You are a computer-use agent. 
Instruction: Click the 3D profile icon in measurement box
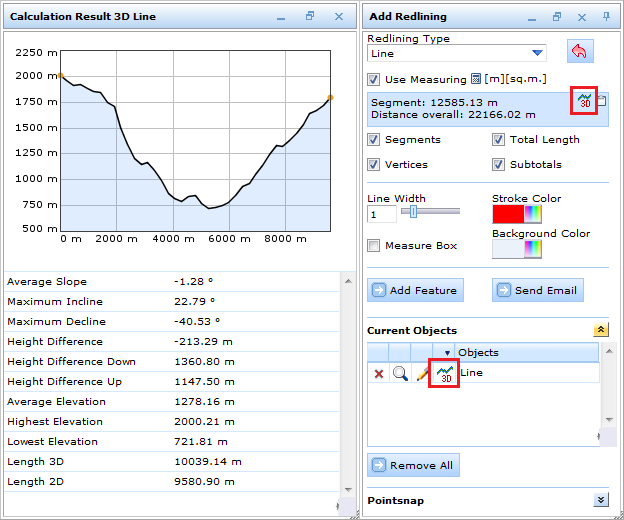584,101
